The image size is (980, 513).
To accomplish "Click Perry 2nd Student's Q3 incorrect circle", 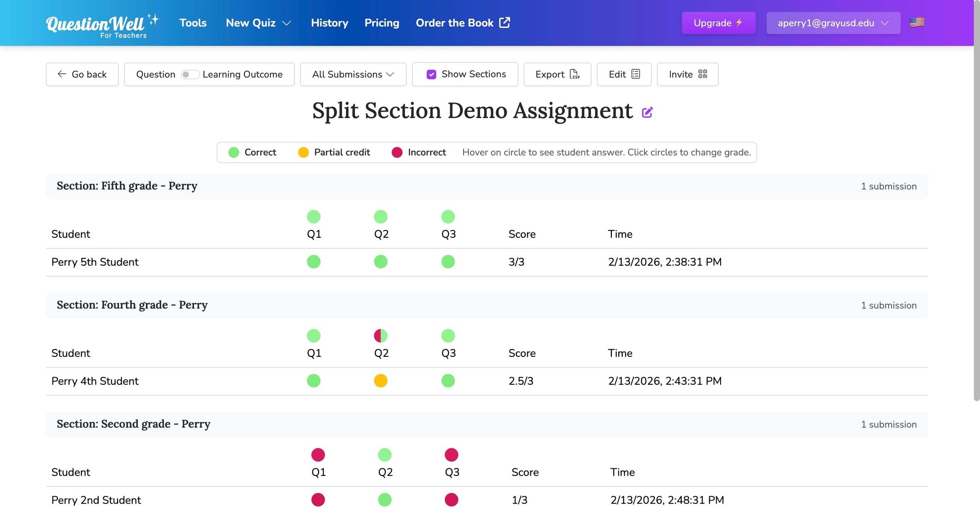I will point(451,500).
